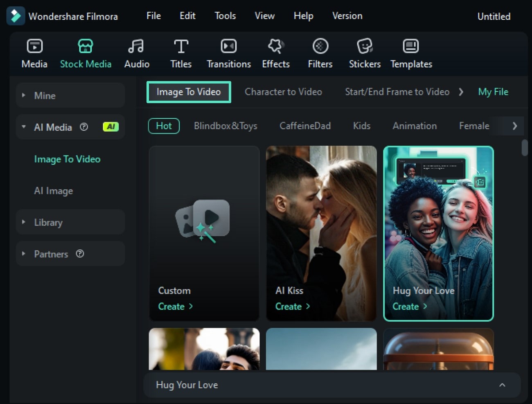The height and width of the screenshot is (404, 532).
Task: Select the Blindbox&Toys category
Action: (225, 126)
